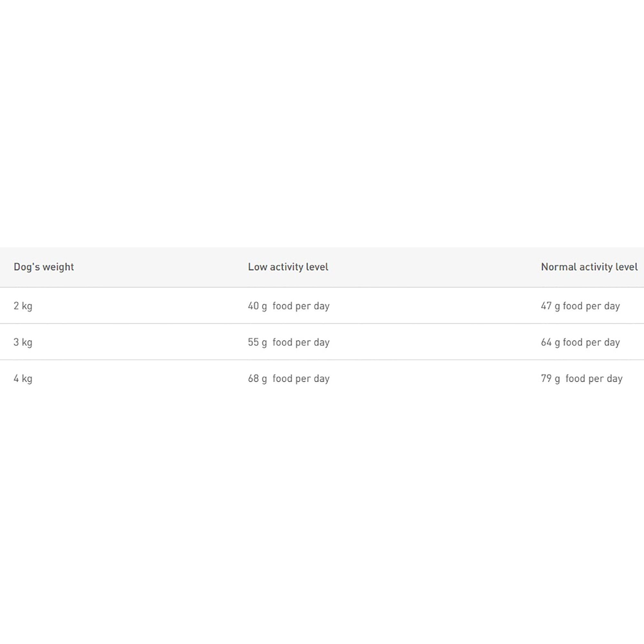Select the "Low activity level" column header
The width and height of the screenshot is (644, 644).
pyautogui.click(x=288, y=267)
